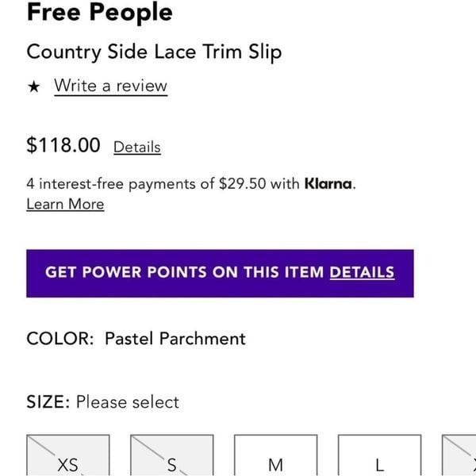Click the COLOR: label

(60, 339)
